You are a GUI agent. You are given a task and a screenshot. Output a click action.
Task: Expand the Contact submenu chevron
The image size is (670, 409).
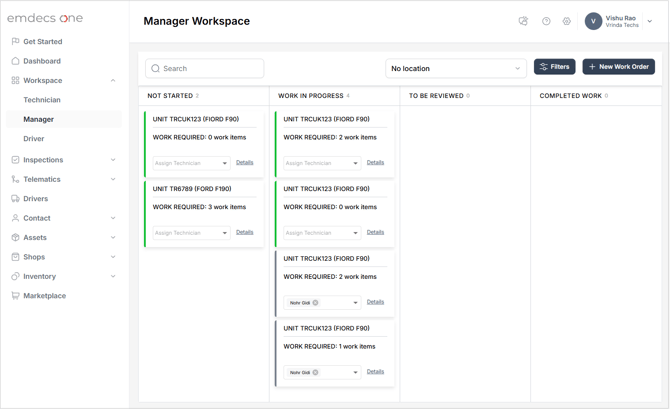click(113, 218)
